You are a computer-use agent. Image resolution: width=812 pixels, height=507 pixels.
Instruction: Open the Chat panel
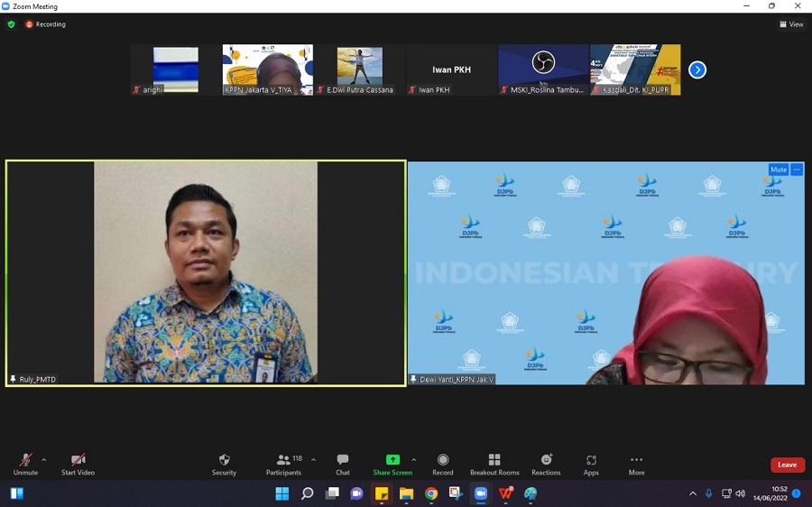pos(343,460)
